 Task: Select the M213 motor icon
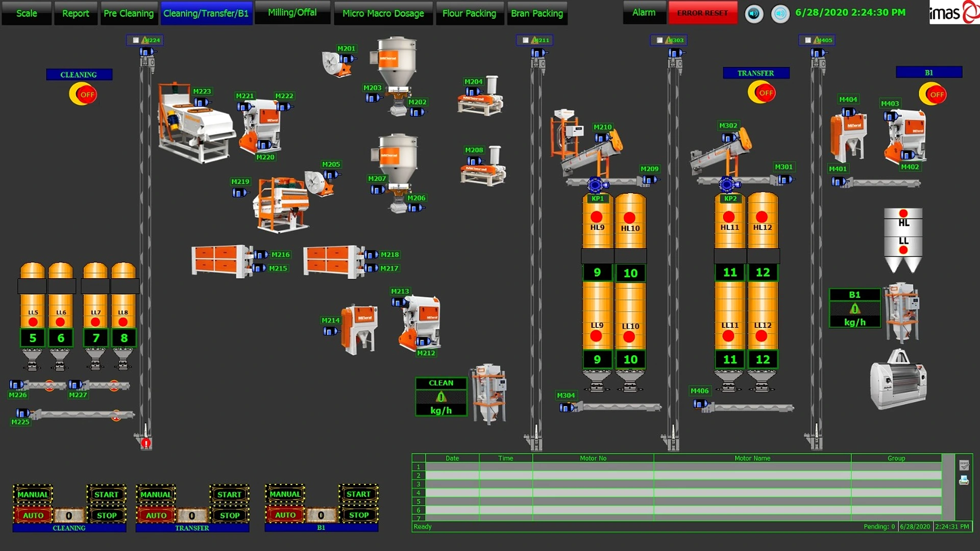point(399,302)
